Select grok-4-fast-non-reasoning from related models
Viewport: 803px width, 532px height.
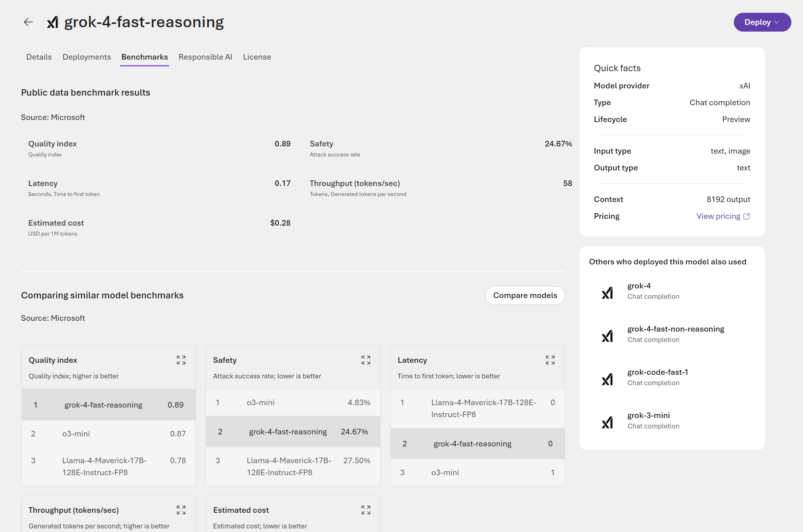pyautogui.click(x=675, y=329)
